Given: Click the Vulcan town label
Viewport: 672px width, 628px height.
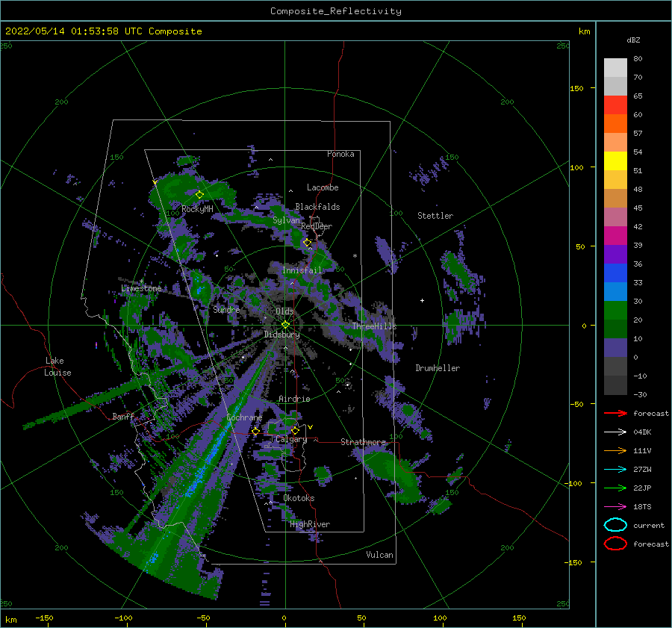Looking at the screenshot, I should tap(379, 555).
